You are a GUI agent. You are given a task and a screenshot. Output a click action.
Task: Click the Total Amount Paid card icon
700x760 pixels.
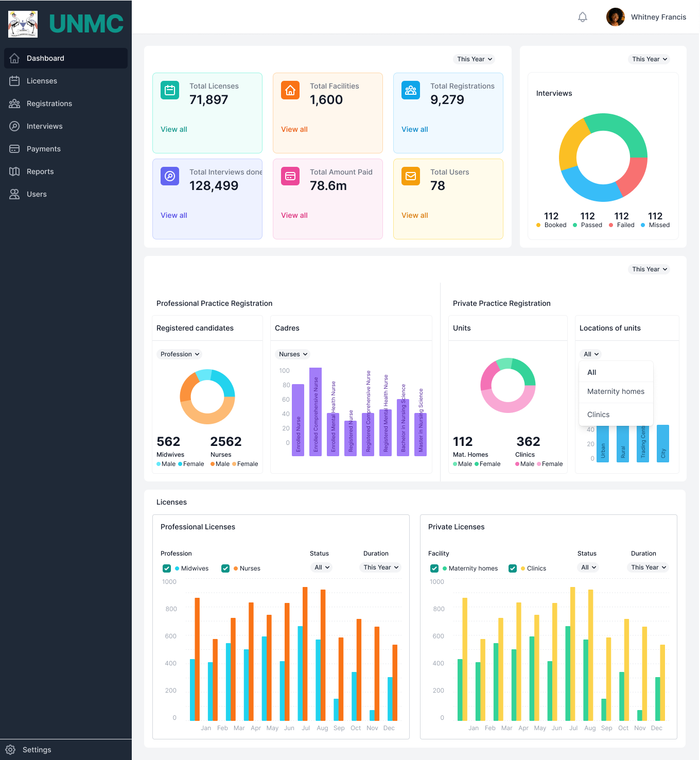pos(290,176)
